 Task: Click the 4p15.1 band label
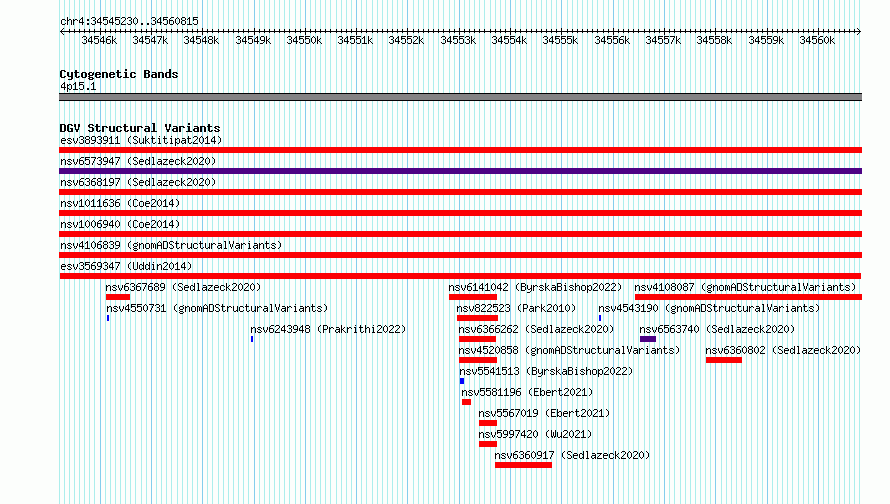(x=78, y=86)
